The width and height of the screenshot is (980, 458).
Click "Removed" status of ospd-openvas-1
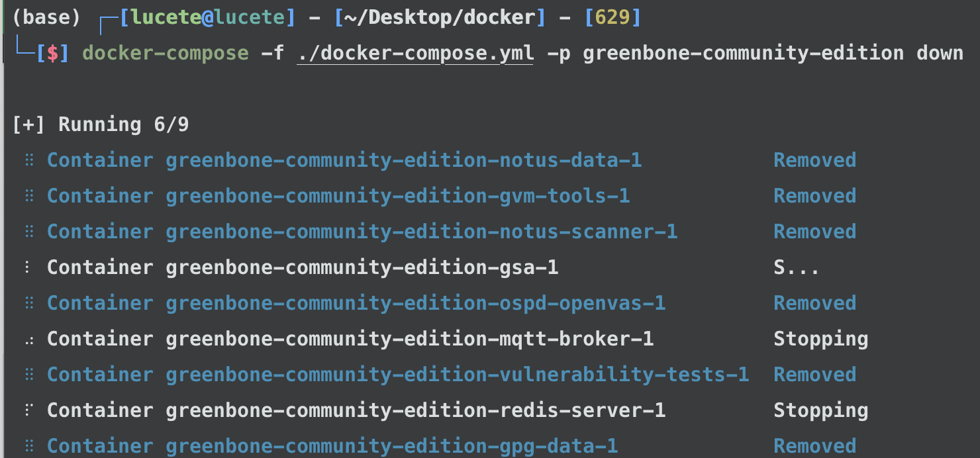click(814, 303)
